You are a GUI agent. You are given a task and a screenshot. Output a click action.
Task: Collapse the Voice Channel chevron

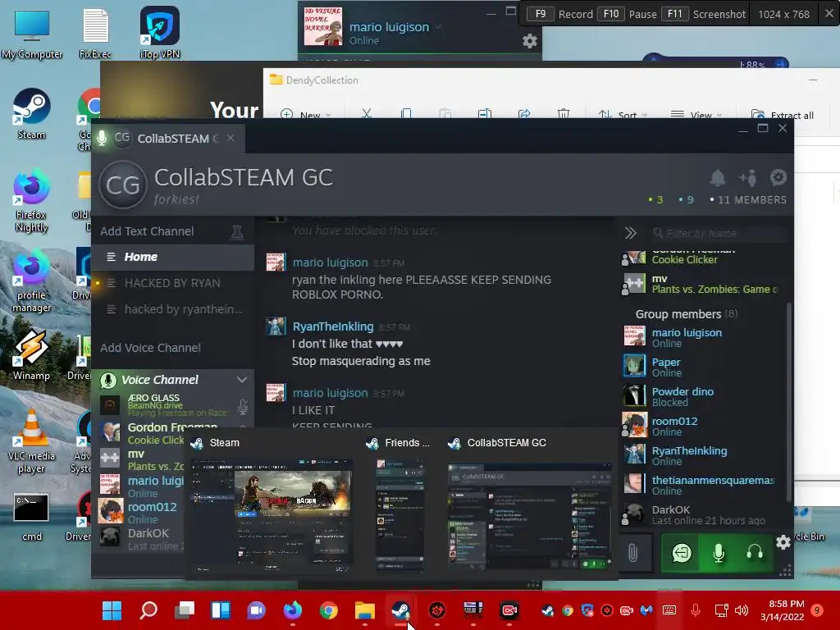(242, 379)
